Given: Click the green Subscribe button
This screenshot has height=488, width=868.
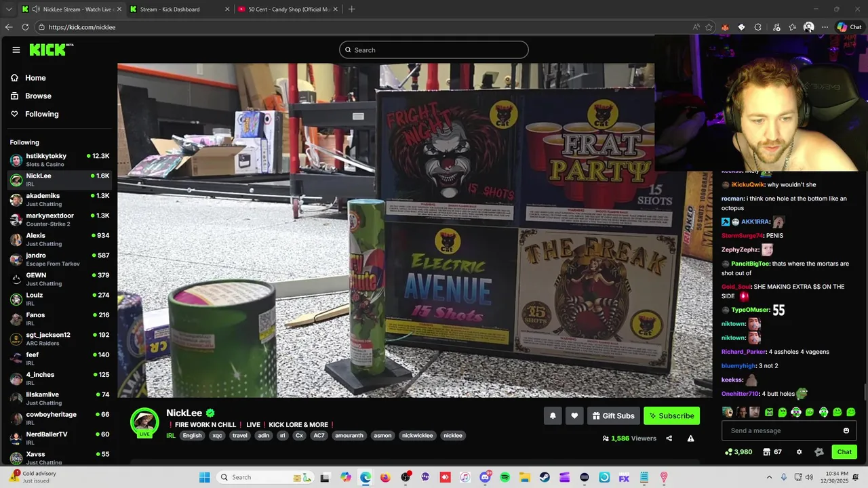Looking at the screenshot, I should tap(671, 415).
